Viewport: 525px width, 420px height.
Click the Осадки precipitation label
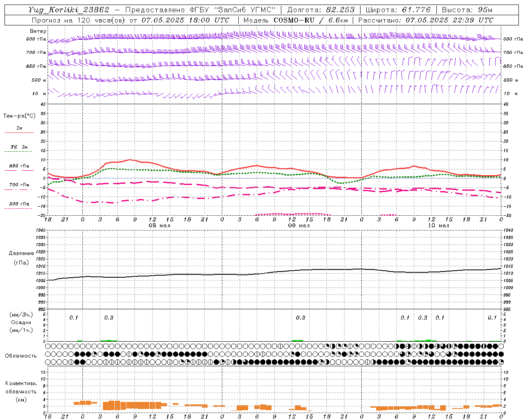(21, 322)
